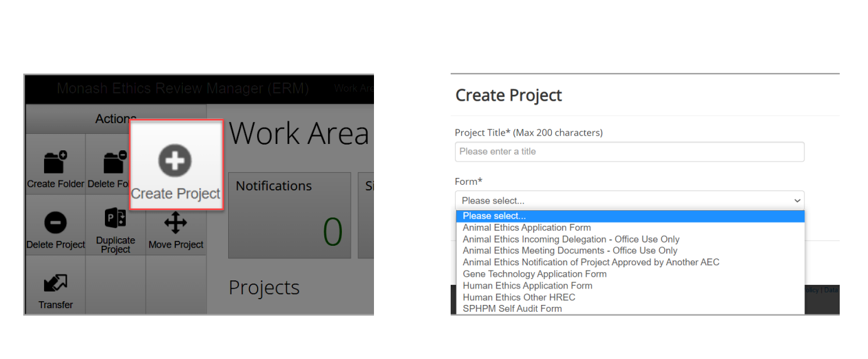Select Gene Technology Application Form

[x=534, y=274]
